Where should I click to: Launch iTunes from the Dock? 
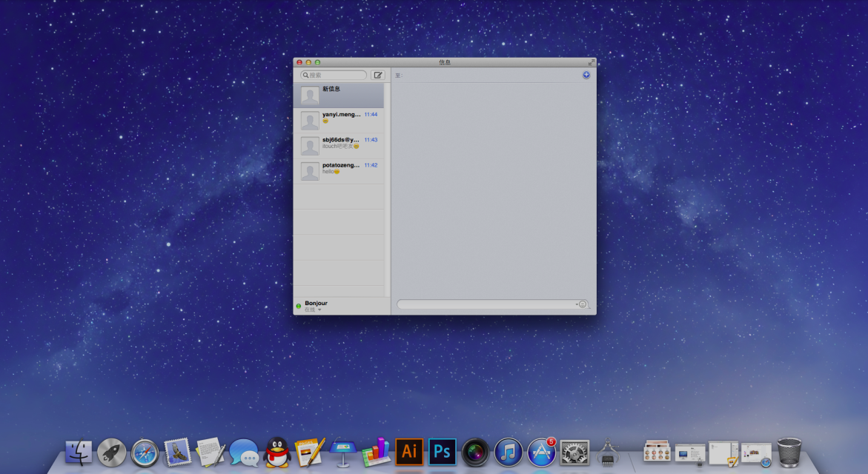(x=508, y=452)
